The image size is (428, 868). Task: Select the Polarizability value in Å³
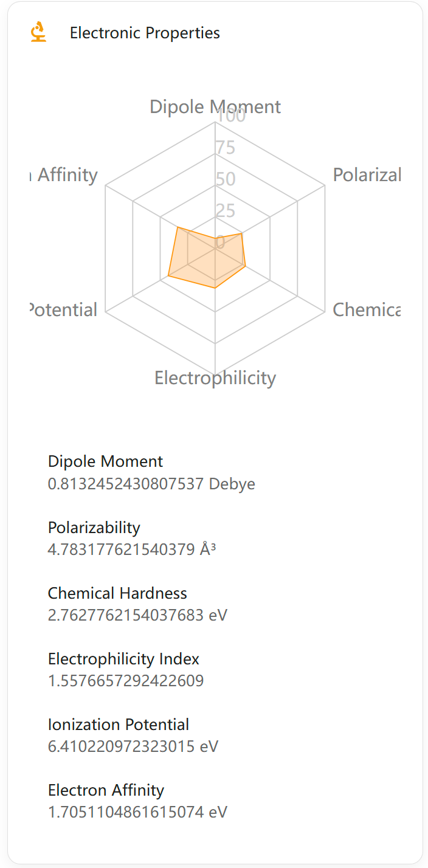tap(132, 549)
